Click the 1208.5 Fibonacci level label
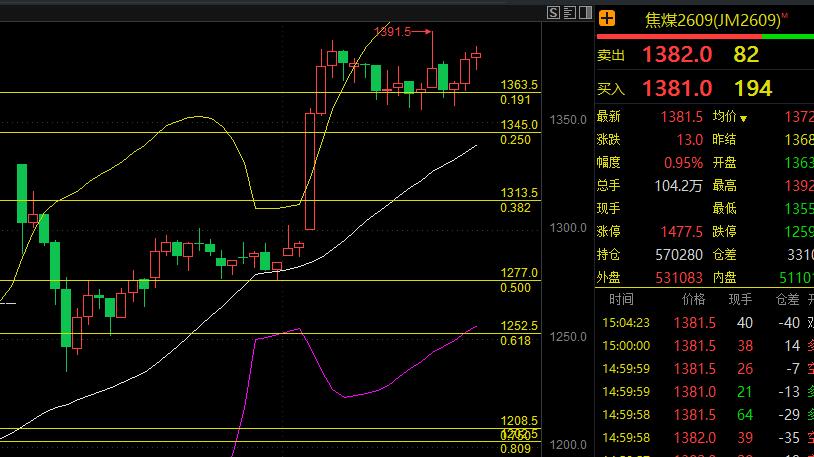 [519, 421]
